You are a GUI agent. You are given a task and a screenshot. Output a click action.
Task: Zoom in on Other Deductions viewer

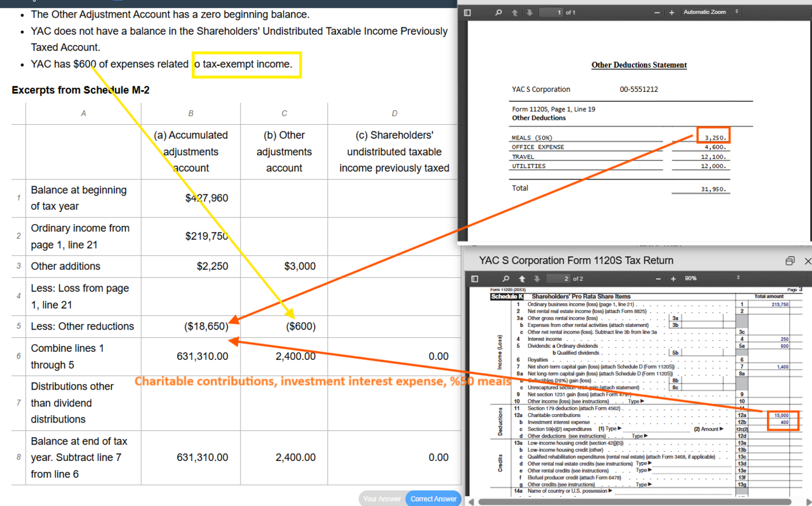click(x=672, y=12)
